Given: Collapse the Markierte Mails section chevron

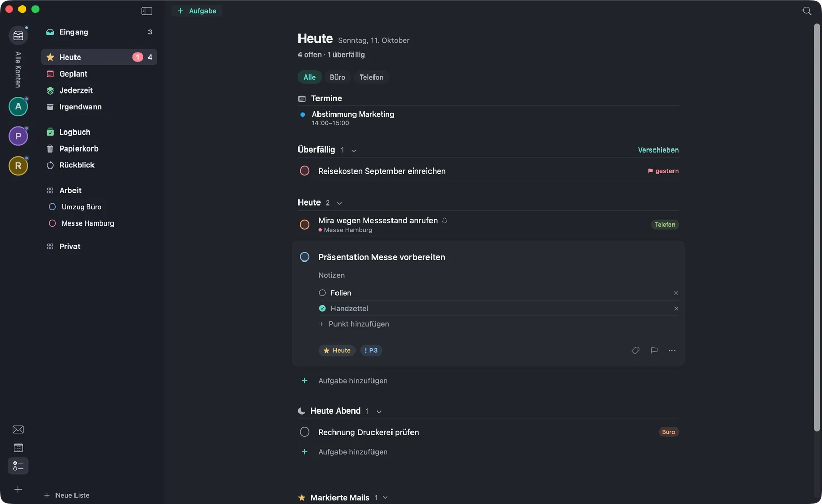Looking at the screenshot, I should [x=385, y=498].
